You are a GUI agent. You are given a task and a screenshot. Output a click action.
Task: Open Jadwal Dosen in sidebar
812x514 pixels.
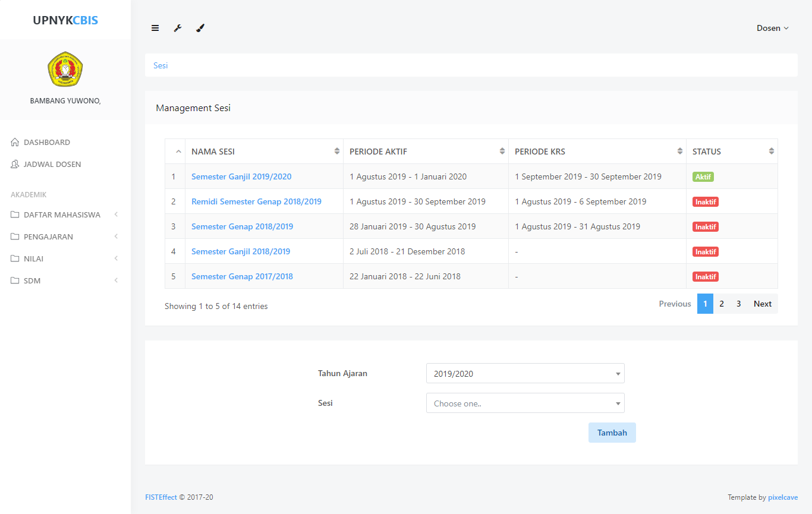[52, 164]
